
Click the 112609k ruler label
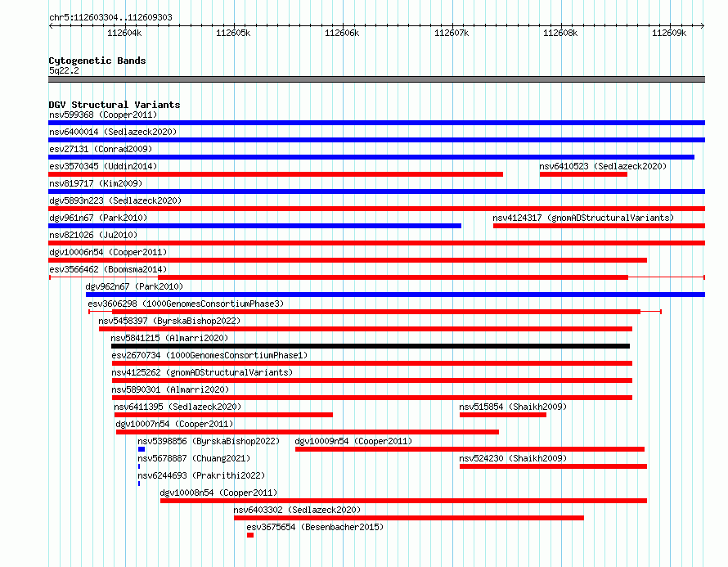coord(669,33)
